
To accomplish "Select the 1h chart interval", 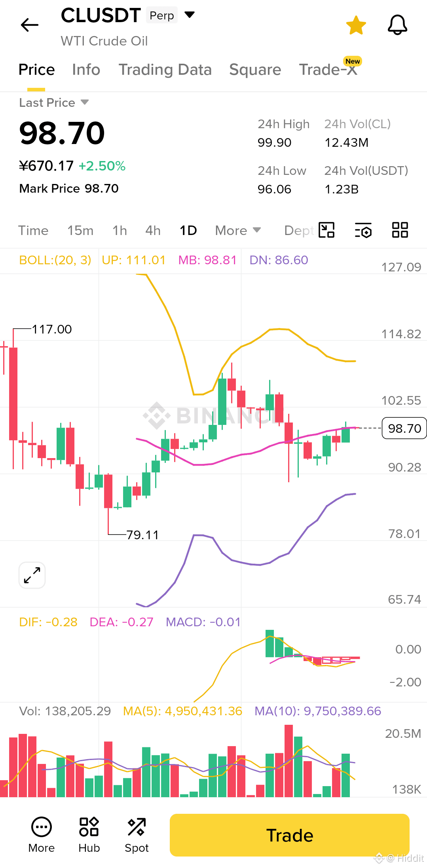I will pos(120,230).
